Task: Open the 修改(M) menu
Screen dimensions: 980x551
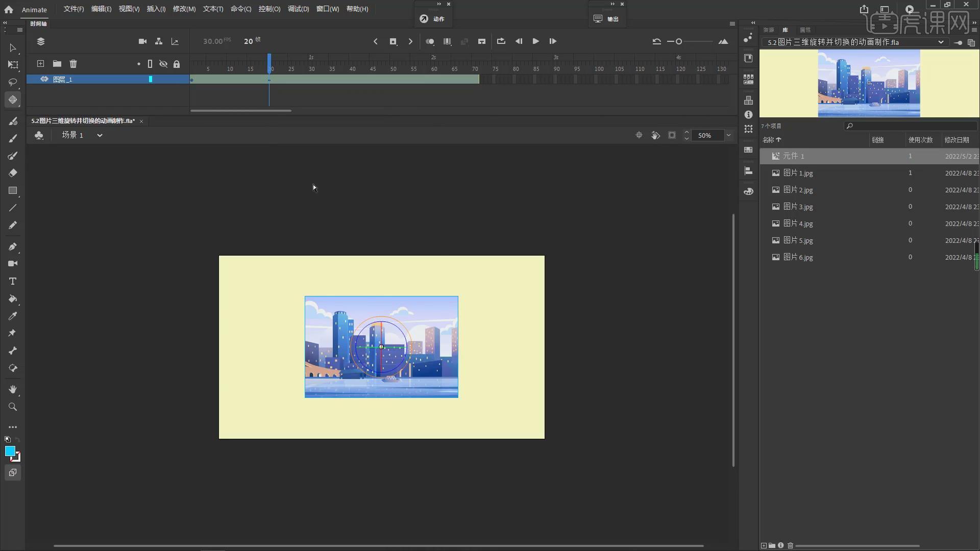Action: pos(184,9)
